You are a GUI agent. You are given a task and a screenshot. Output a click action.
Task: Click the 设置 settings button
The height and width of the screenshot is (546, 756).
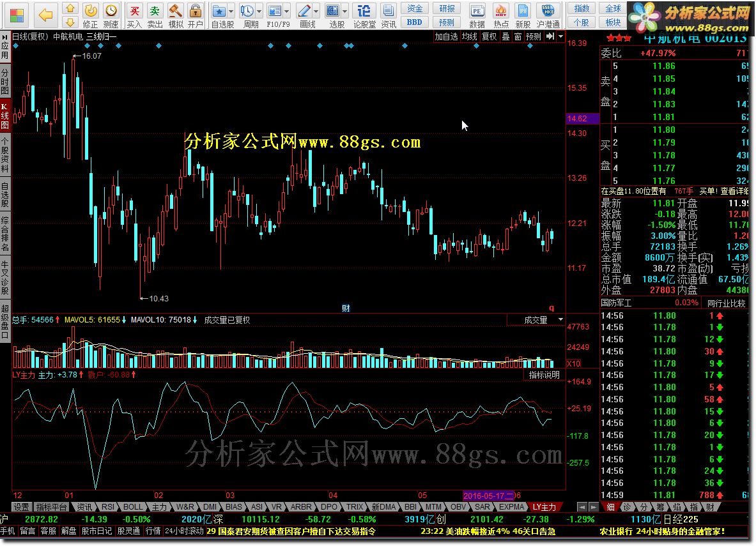pos(21,507)
